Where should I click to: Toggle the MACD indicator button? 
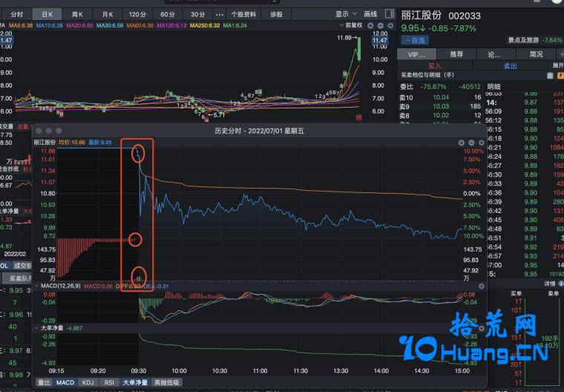[x=65, y=382]
